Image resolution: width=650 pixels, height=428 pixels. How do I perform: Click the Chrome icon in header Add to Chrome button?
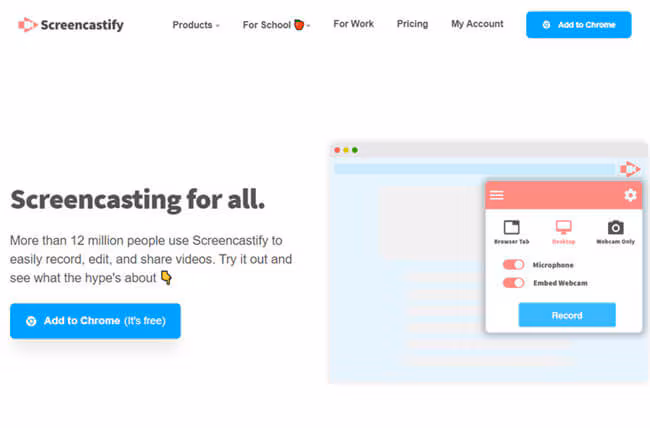click(x=546, y=25)
